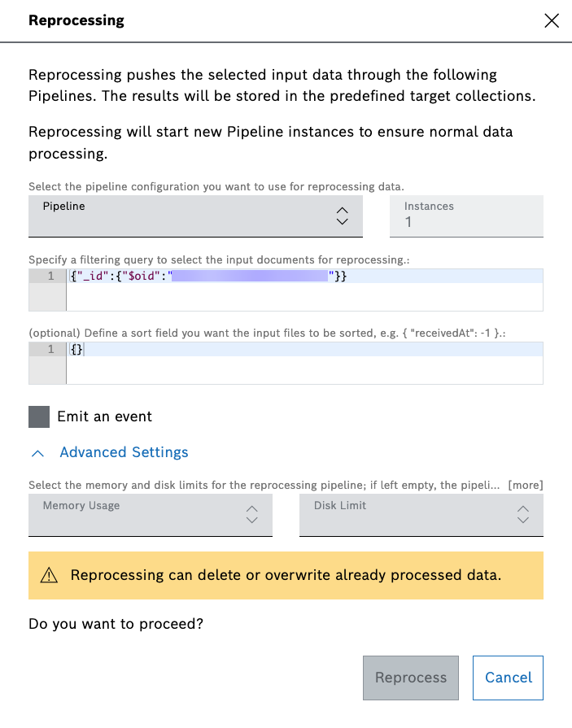Viewport: 572px width, 728px height.
Task: Open the Disk Limit dropdown
Action: 407,514
